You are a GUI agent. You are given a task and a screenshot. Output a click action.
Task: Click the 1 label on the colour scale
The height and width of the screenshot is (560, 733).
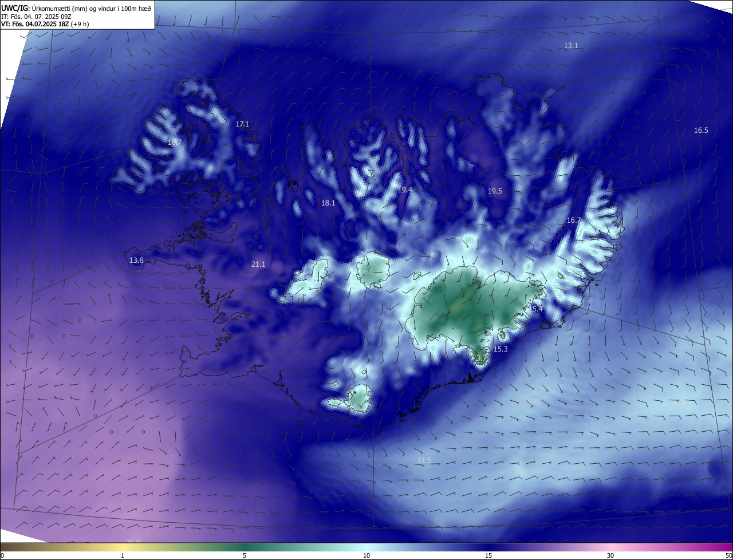click(123, 555)
